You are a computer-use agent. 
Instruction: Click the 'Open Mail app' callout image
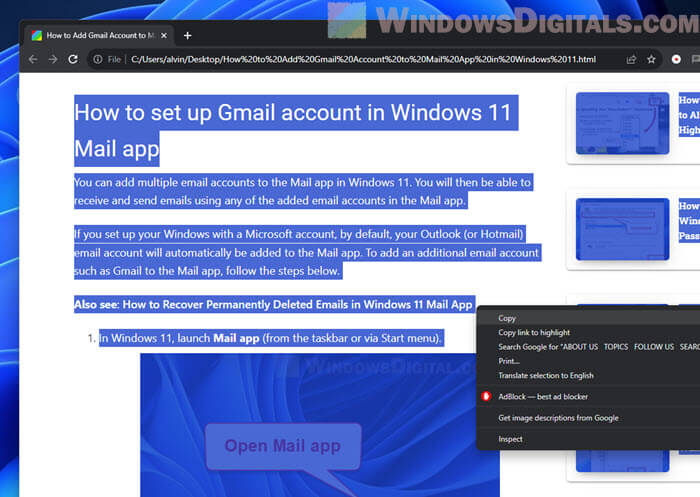click(283, 446)
